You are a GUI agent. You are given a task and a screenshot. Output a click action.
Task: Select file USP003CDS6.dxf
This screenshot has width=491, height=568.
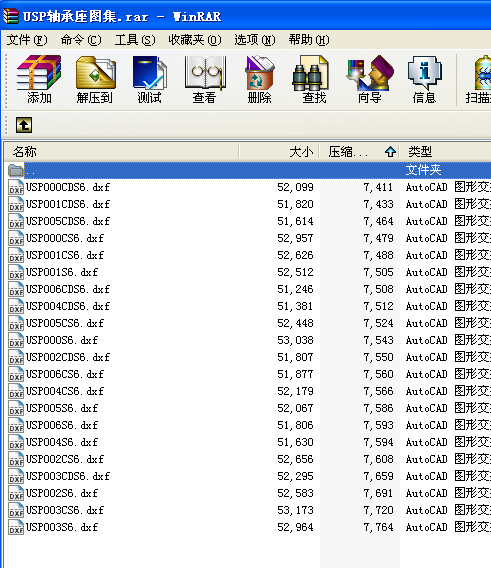coord(68,476)
